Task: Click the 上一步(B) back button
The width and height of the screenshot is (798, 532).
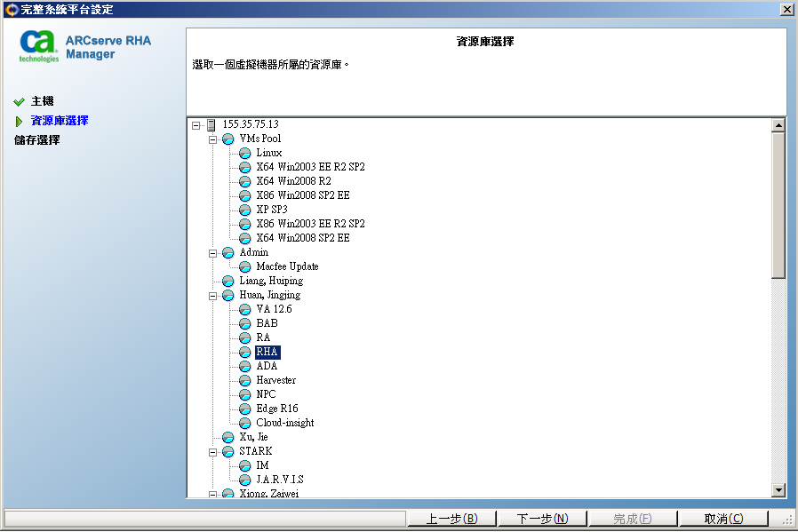Action: pos(451,519)
